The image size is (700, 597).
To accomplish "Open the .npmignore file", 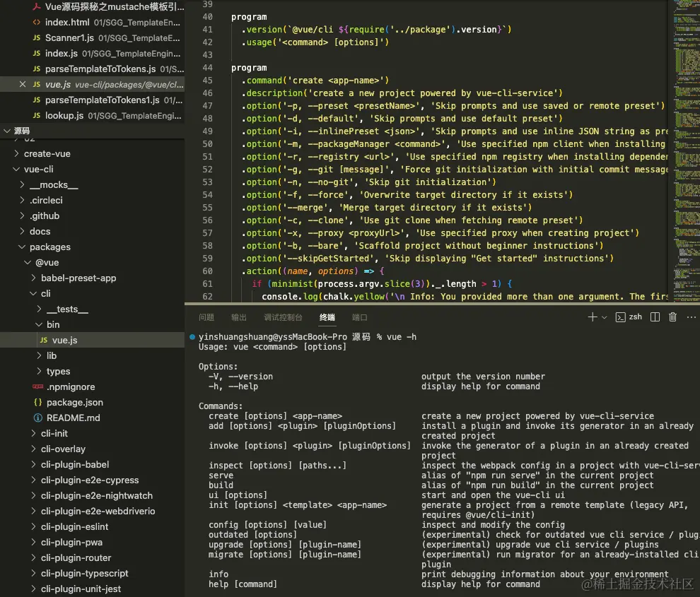I will 92,387.
